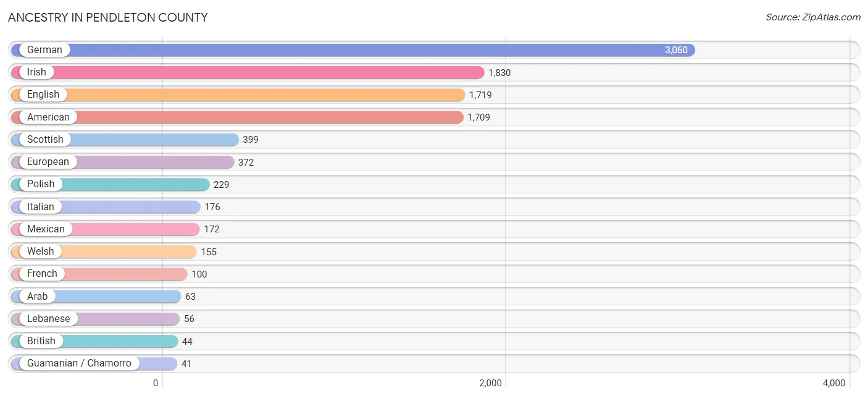Click the German bar label
The image size is (868, 398).
(44, 50)
